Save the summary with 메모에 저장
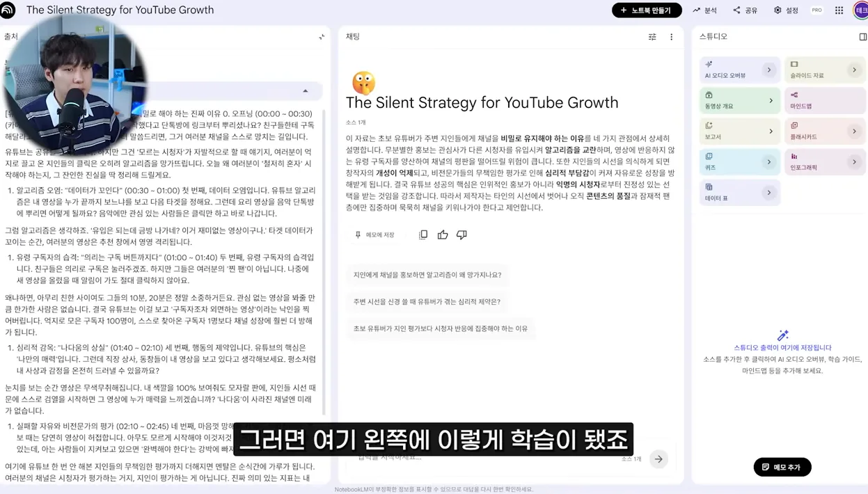This screenshot has height=494, width=868. pos(374,235)
